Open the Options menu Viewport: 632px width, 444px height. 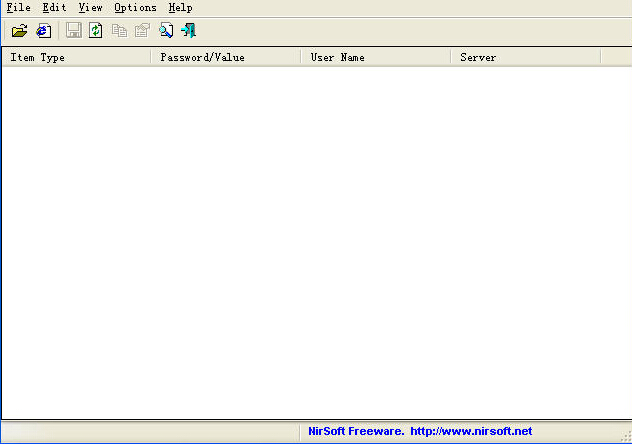135,7
